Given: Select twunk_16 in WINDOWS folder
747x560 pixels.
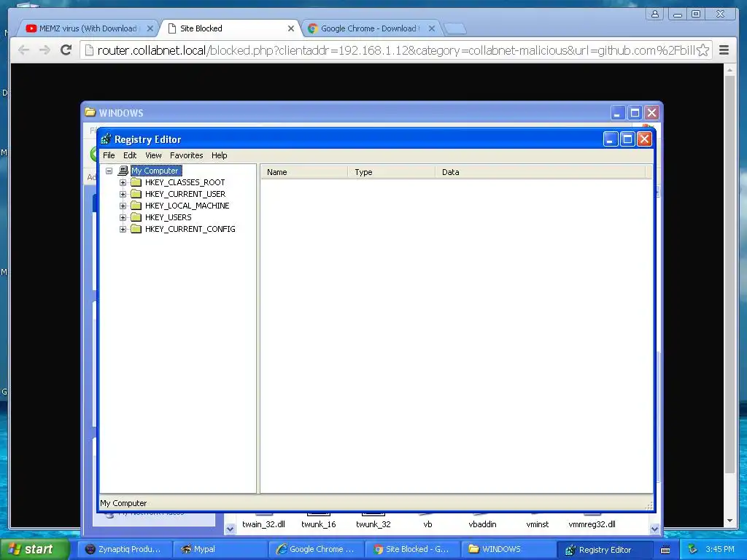Looking at the screenshot, I should (x=319, y=524).
